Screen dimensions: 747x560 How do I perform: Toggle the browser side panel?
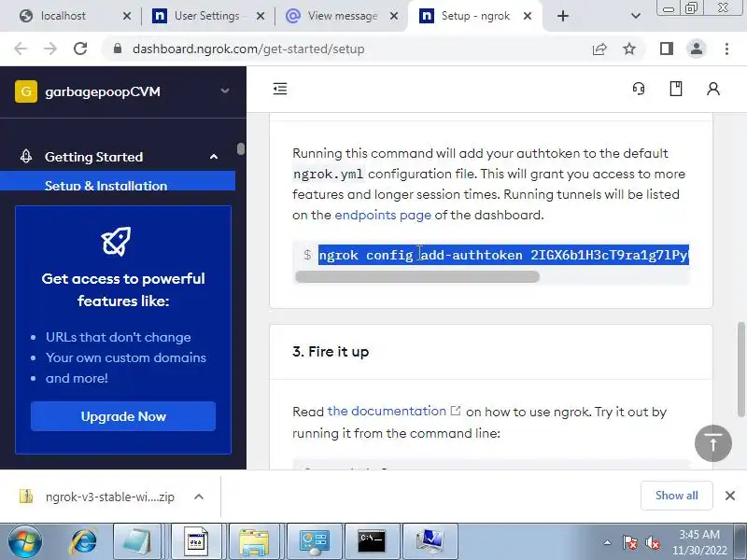pyautogui.click(x=667, y=49)
